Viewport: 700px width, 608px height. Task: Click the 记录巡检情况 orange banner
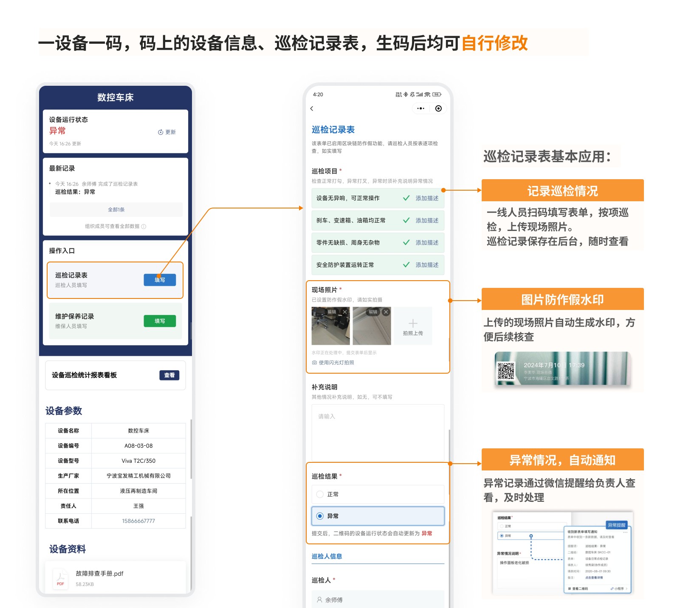coord(563,190)
